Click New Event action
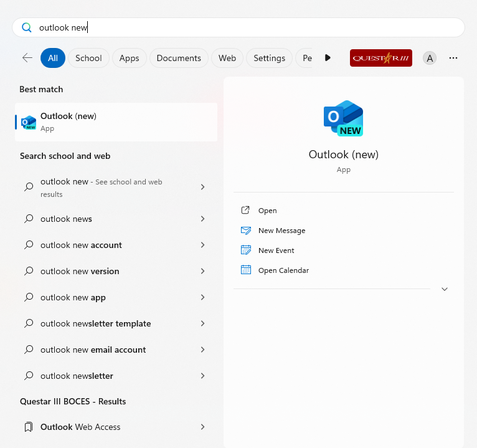 [276, 250]
